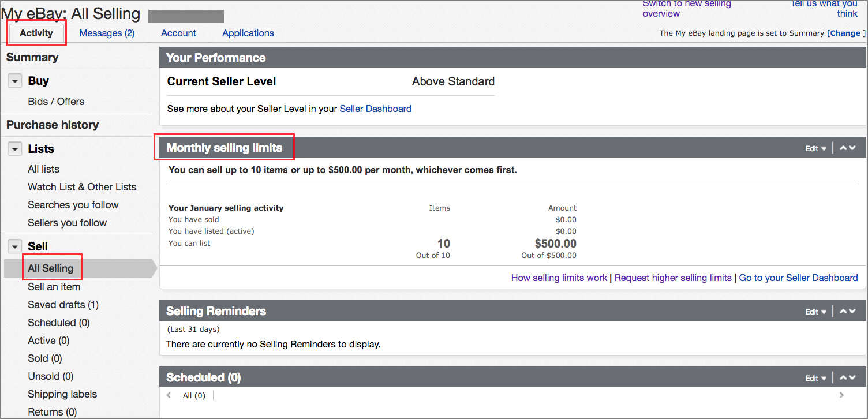Move Scheduled panel up with arrow
Screen dimensions: 868x419
click(x=843, y=378)
